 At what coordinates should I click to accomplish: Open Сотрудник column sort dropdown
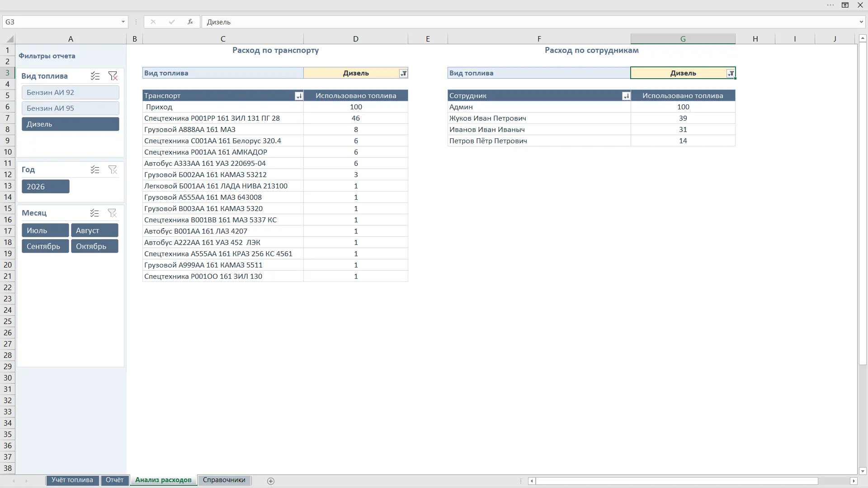pos(626,96)
